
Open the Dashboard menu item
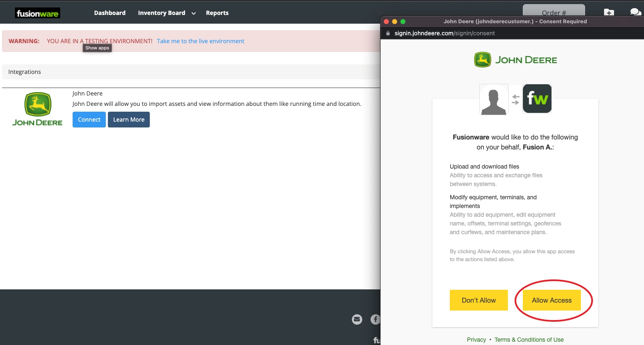[x=110, y=13]
